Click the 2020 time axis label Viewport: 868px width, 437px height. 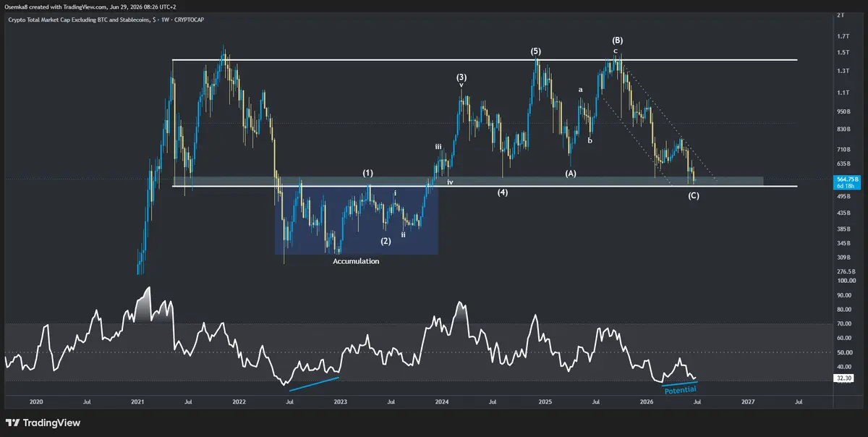(x=36, y=401)
